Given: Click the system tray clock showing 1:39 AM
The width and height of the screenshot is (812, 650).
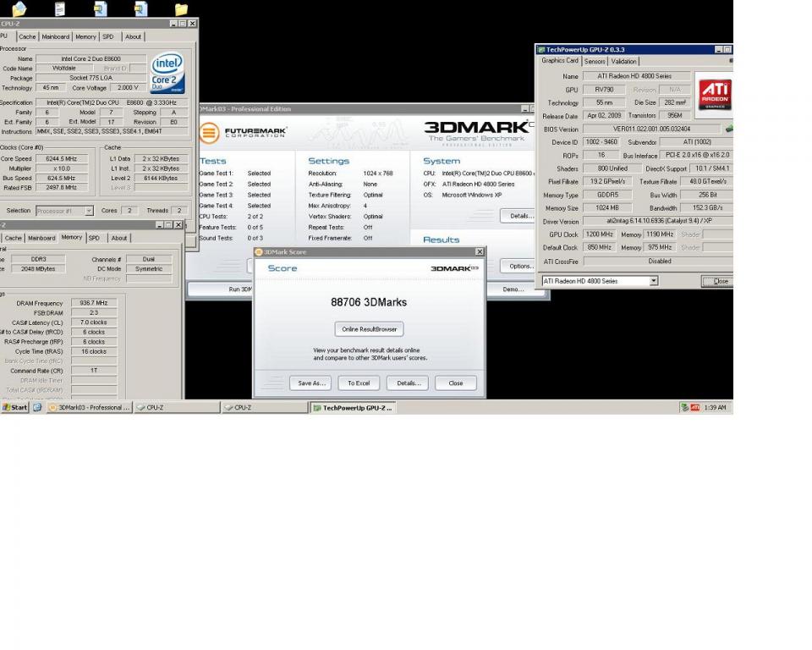Looking at the screenshot, I should pyautogui.click(x=715, y=408).
